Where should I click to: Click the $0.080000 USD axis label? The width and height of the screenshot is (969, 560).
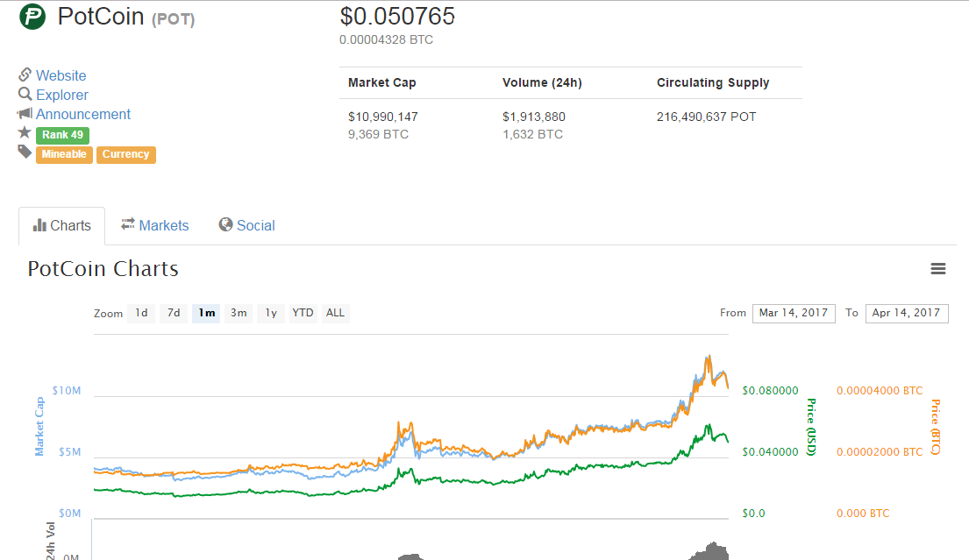coord(770,390)
